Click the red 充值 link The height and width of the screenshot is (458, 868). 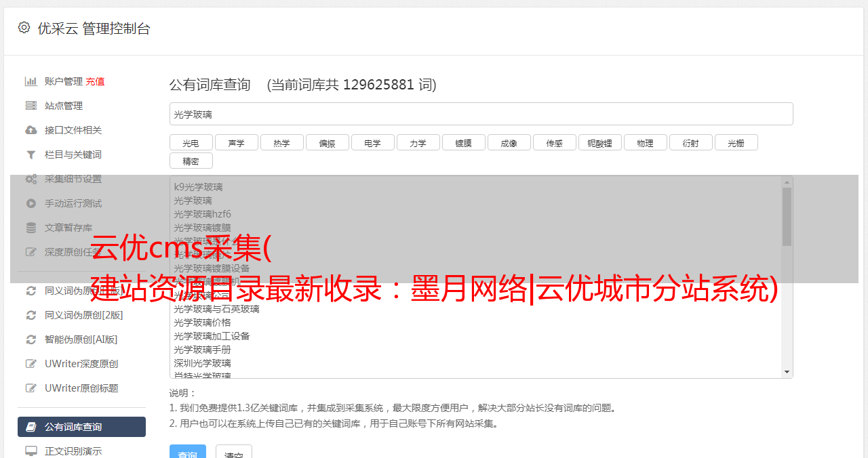95,81
